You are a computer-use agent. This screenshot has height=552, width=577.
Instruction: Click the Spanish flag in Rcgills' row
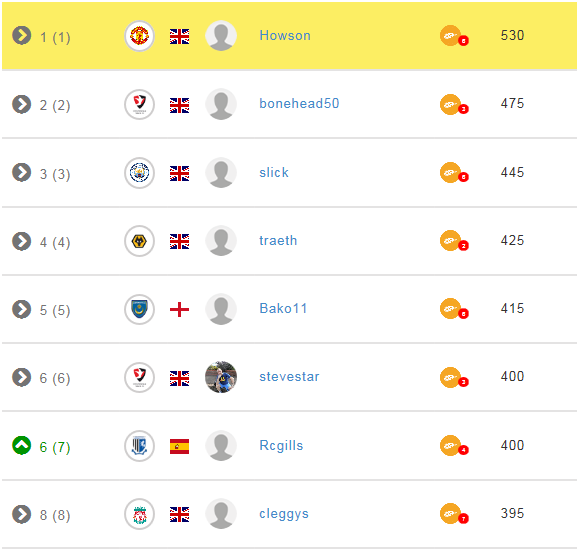[x=179, y=446]
